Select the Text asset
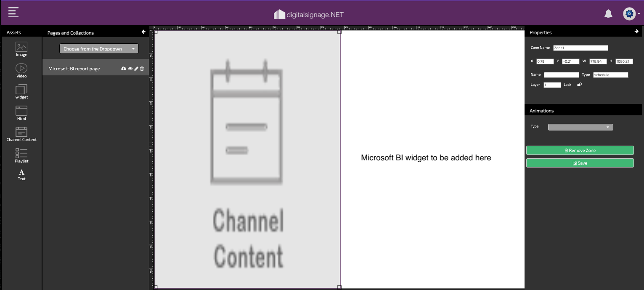This screenshot has height=290, width=644. tap(21, 175)
